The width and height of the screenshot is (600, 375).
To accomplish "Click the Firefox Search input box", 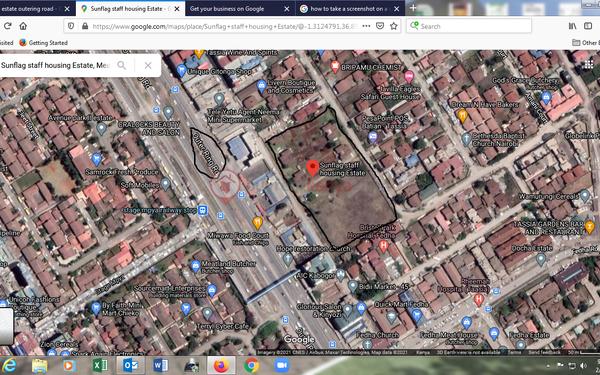I will click(469, 26).
